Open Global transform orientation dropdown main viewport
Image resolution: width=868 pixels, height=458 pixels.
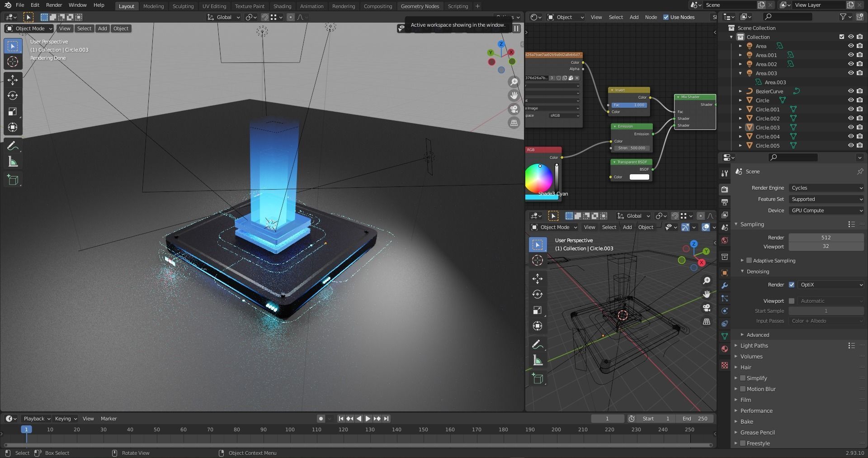[224, 17]
